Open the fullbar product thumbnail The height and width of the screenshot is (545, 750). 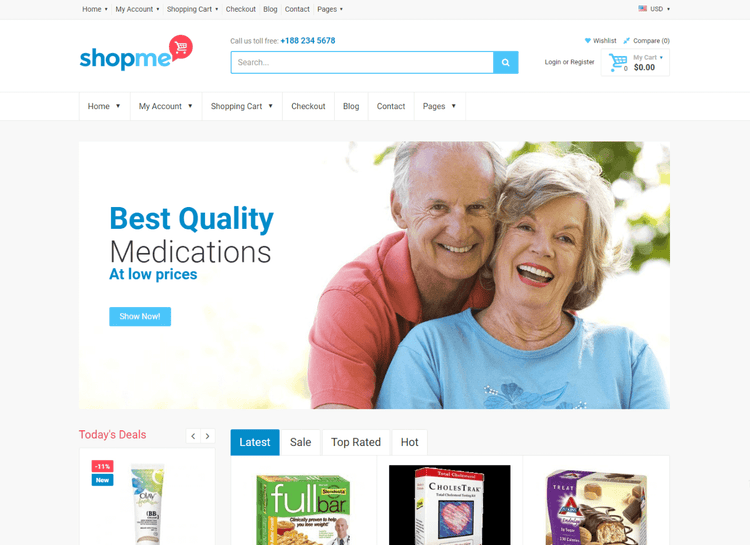tap(304, 509)
